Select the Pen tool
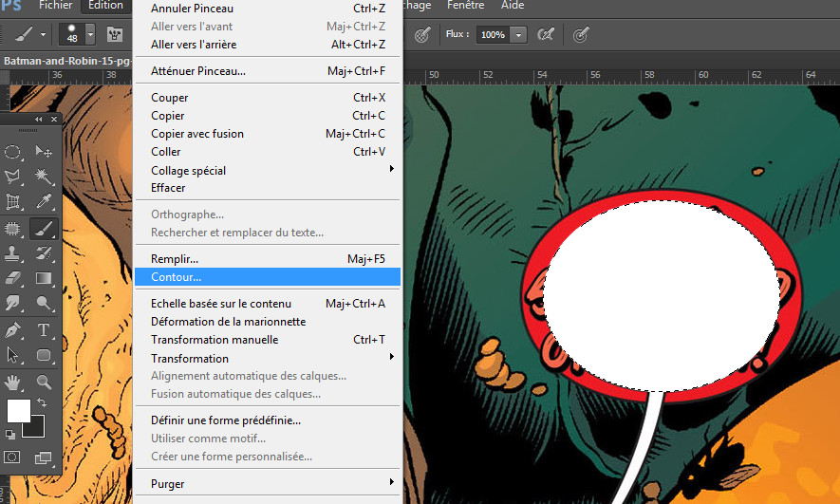Viewport: 840px width, 504px height. pyautogui.click(x=12, y=330)
